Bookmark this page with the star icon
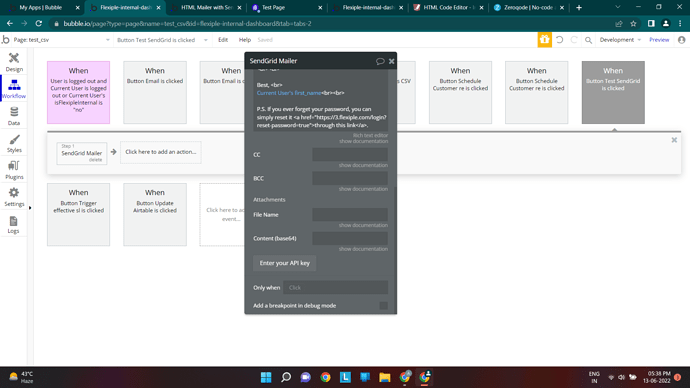Image resolution: width=690 pixels, height=388 pixels. (x=633, y=24)
